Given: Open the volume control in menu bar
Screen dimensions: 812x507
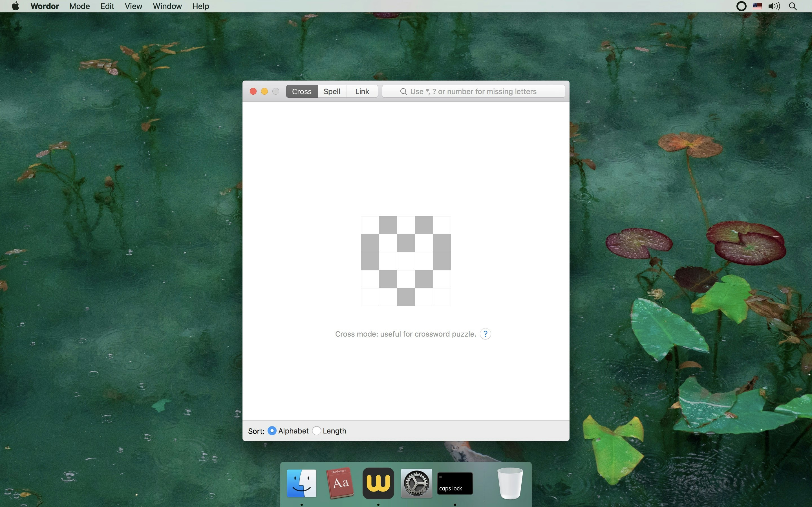Looking at the screenshot, I should point(774,6).
